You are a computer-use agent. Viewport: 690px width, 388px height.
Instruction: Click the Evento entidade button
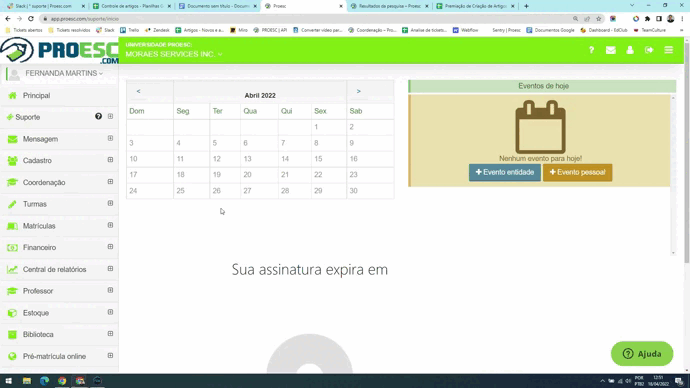coord(504,172)
